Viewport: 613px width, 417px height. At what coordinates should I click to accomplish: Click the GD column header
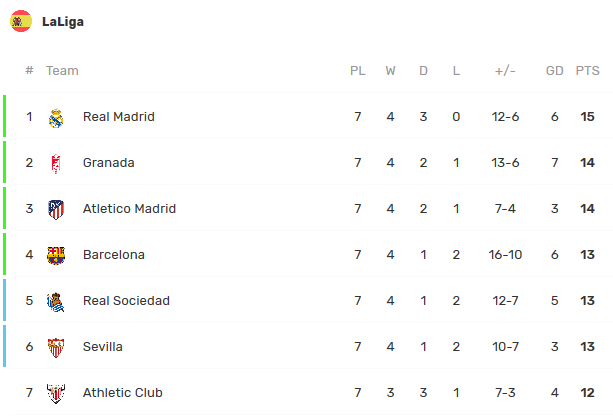pyautogui.click(x=555, y=71)
